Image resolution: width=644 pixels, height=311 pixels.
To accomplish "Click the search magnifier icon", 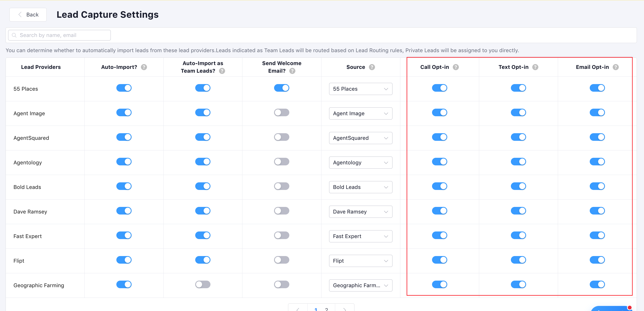I will 14,35.
